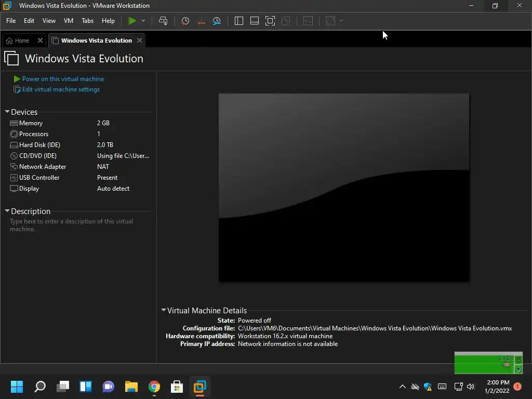Screen dimensions: 532x399
Task: Click the configuration file path text
Action: (375, 328)
